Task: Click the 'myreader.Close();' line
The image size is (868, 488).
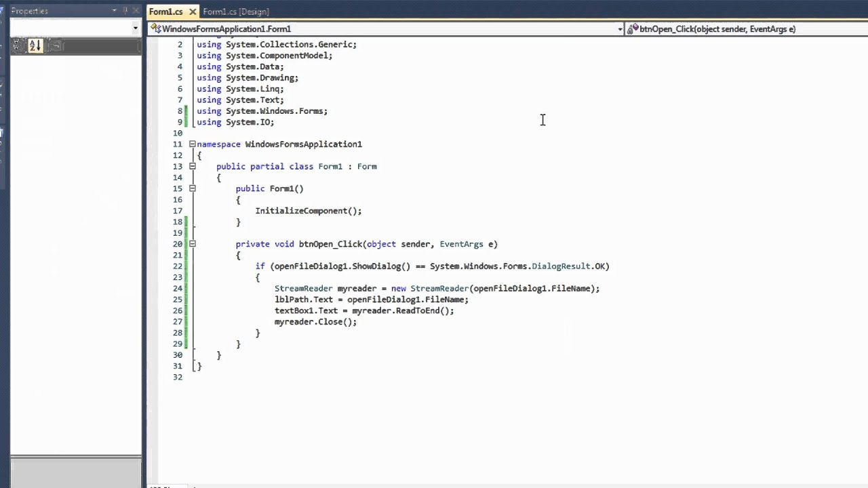Action: click(x=315, y=322)
